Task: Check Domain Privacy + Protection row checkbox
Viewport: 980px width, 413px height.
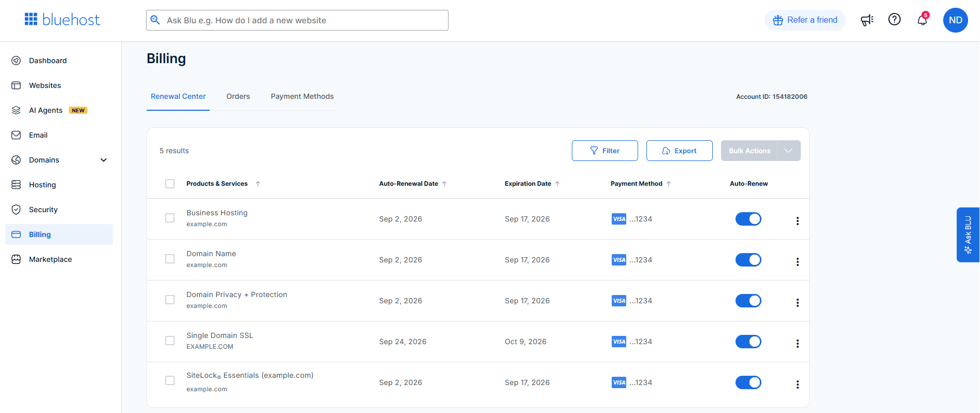Action: 170,300
